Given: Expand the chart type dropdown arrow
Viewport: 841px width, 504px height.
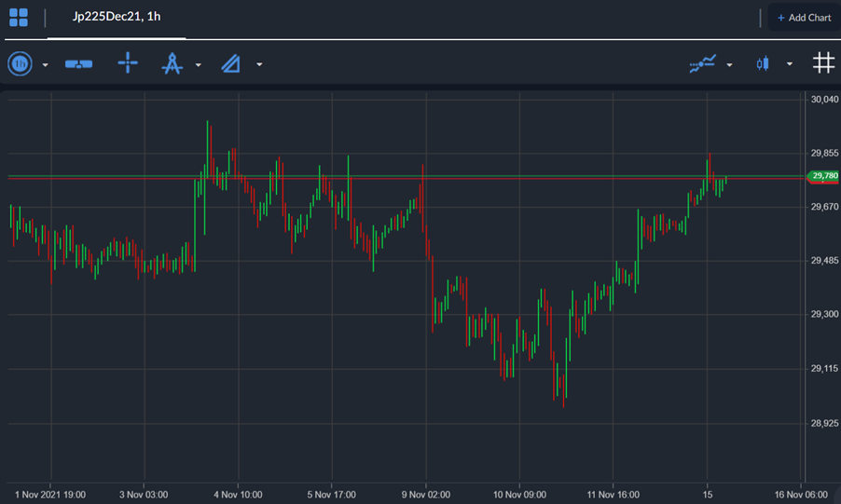Looking at the screenshot, I should click(x=790, y=63).
